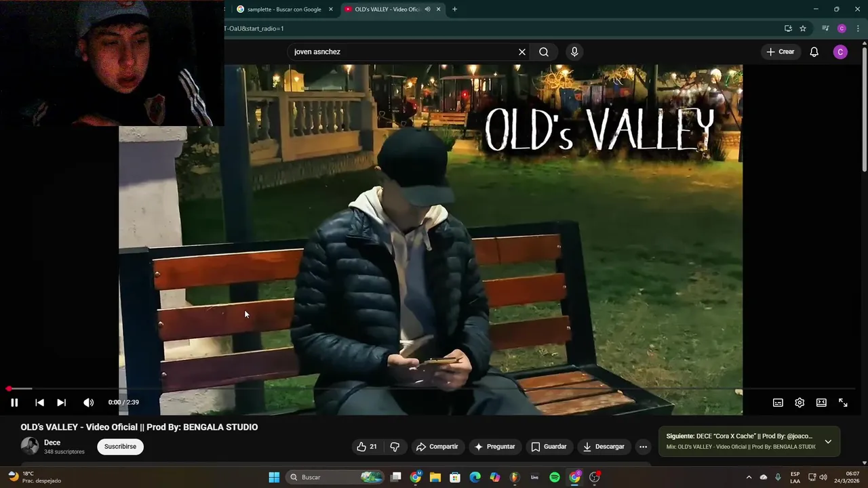Close the samplette browser tab
Viewport: 868px width, 488px height.
[x=331, y=9]
